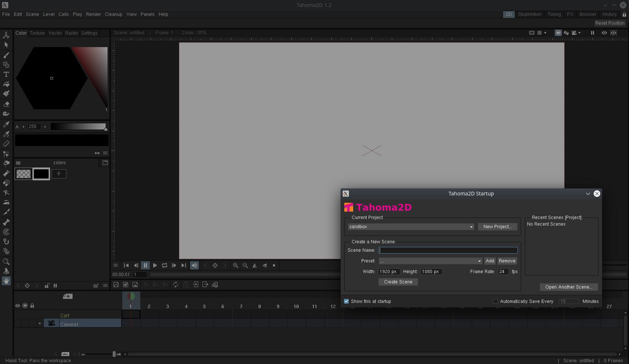Screen dimensions: 629x364
Task: Switch to the Texture style tab
Action: pos(37,33)
